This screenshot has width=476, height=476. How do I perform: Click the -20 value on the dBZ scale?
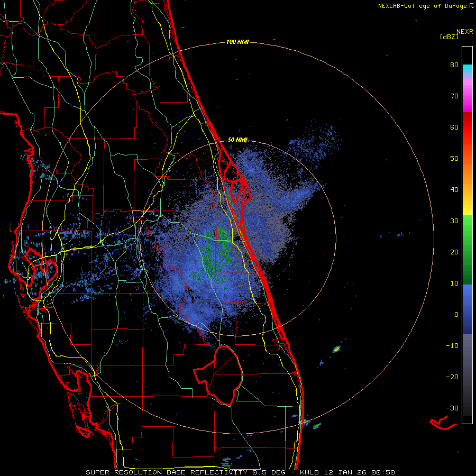pos(452,377)
